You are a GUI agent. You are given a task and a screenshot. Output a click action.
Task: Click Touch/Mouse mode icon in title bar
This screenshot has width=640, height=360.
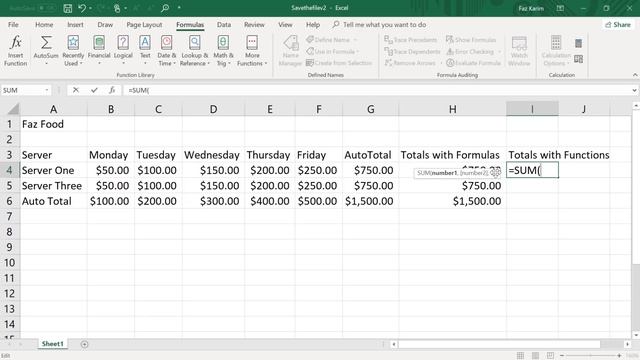coord(117,8)
